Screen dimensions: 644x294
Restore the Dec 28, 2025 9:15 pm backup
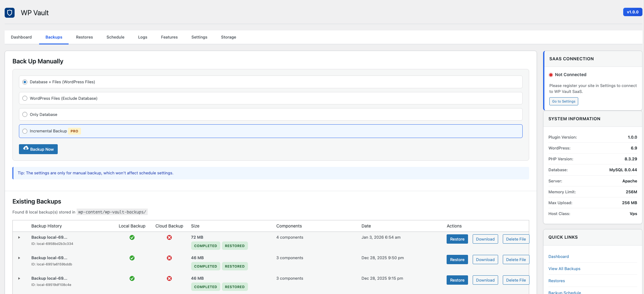457,280
